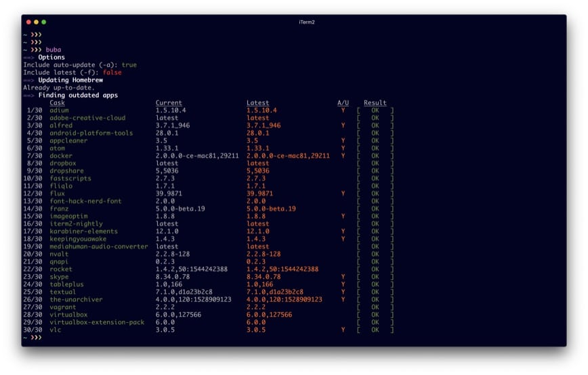Viewport: 588px width, 375px height.
Task: Click the 'imageoptim' cask name
Action: (68, 216)
